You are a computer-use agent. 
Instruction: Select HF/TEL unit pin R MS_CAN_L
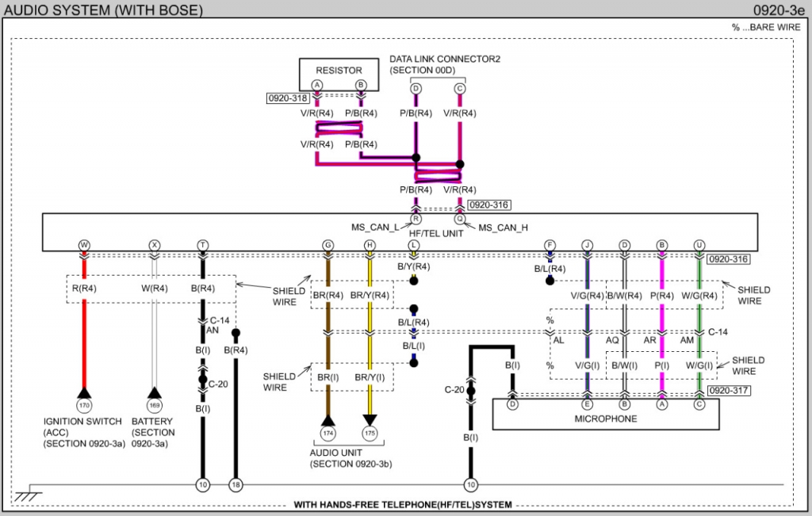[416, 220]
